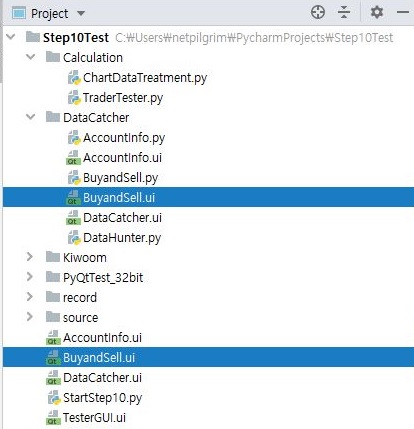Click the TraderTester.py Python file icon

click(x=74, y=98)
